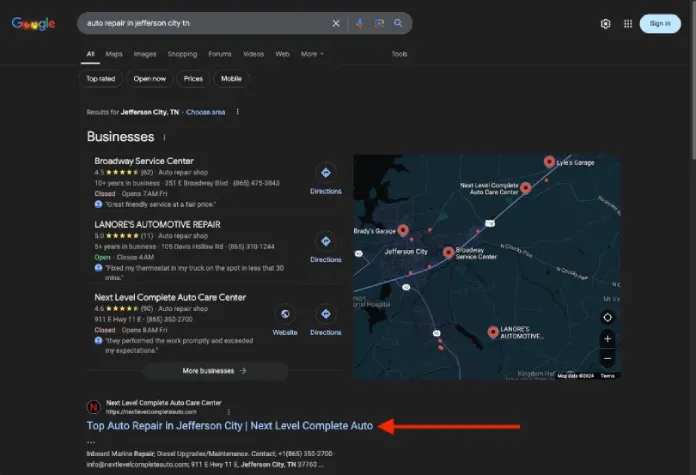This screenshot has height=475, width=696.
Task: Click the Choose area link
Action: point(206,112)
